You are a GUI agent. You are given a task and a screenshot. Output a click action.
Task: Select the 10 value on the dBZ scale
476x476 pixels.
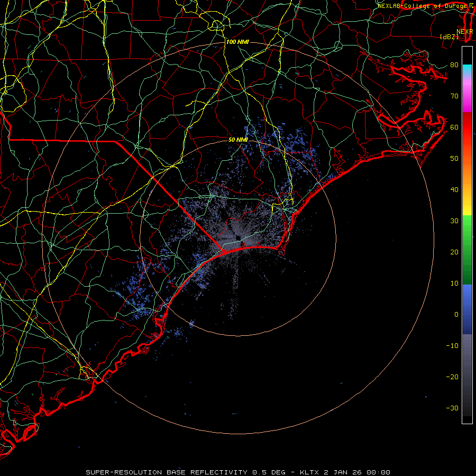[454, 283]
